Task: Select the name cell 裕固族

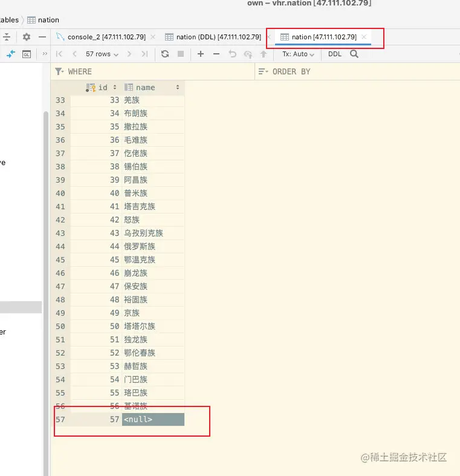Action: click(153, 299)
